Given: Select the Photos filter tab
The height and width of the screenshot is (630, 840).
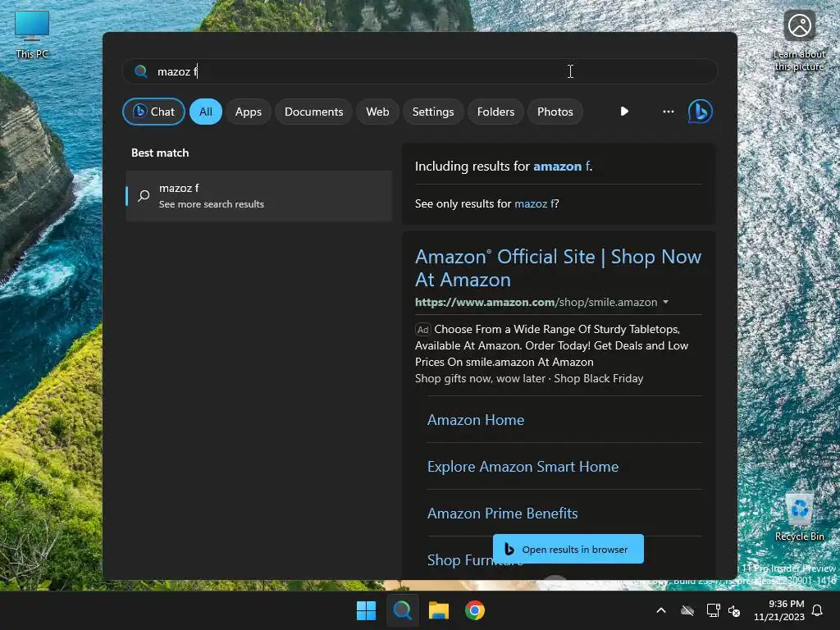Looking at the screenshot, I should (x=555, y=112).
